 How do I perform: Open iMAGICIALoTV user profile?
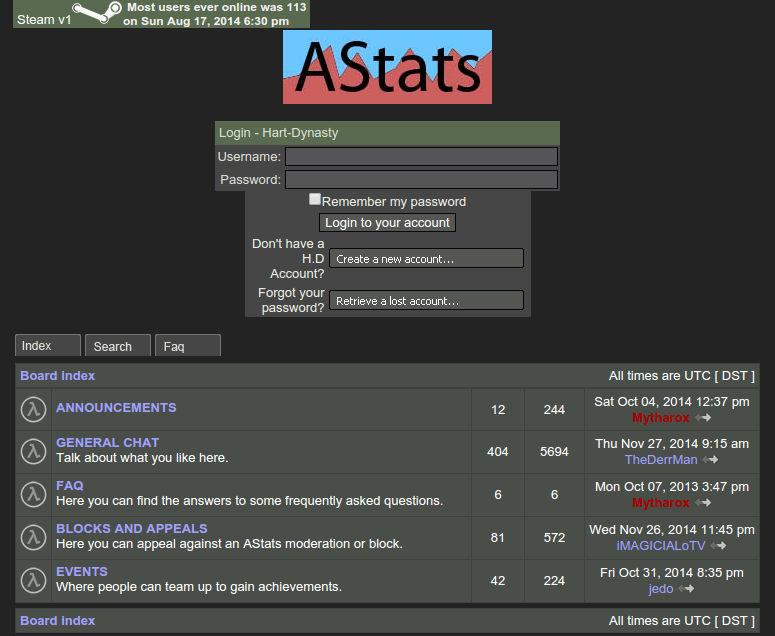pyautogui.click(x=661, y=546)
